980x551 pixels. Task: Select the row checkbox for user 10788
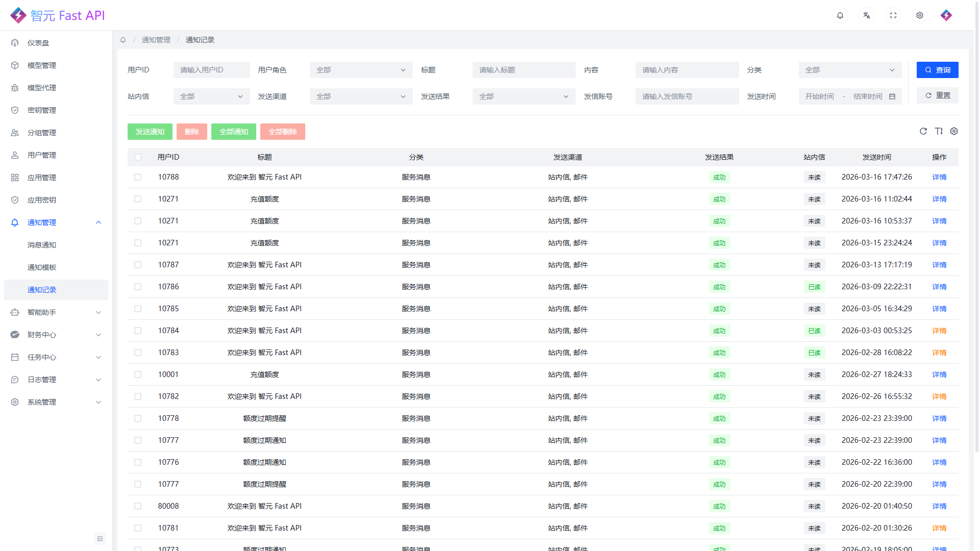point(138,177)
